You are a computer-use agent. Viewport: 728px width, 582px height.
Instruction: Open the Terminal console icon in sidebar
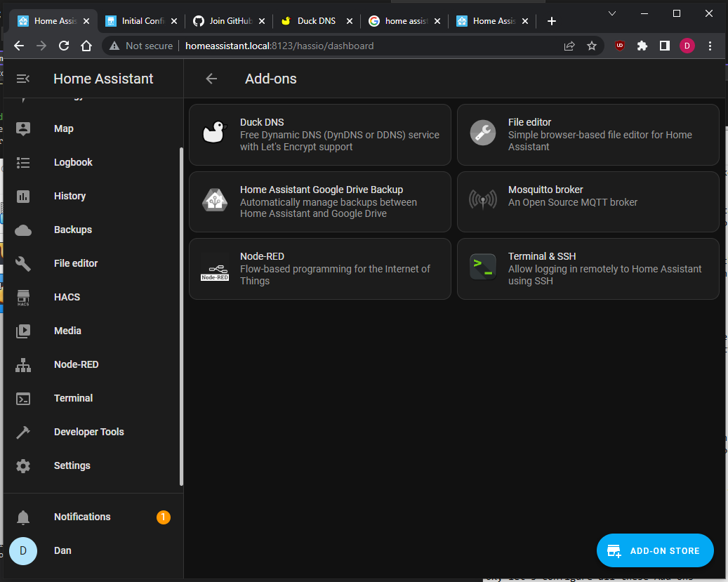pos(23,399)
